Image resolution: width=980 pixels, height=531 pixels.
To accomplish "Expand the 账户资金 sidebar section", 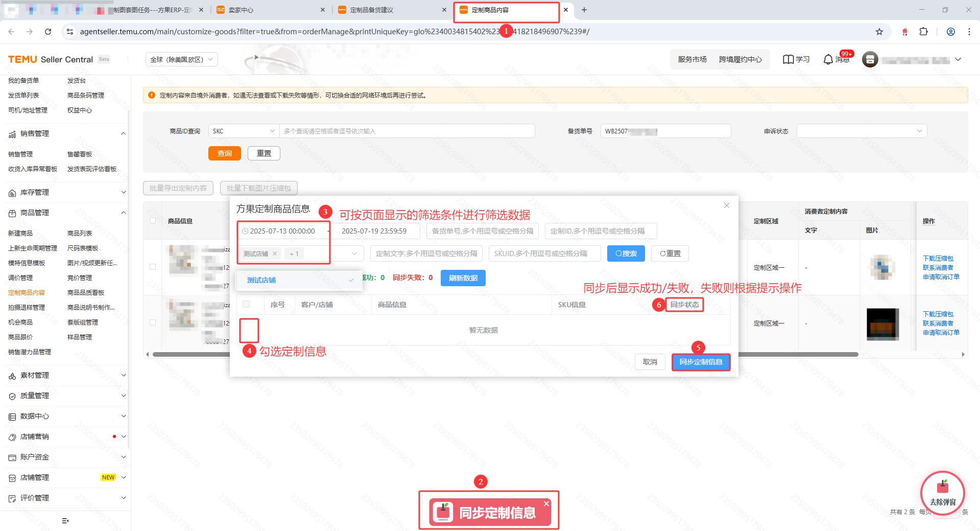I will pos(123,457).
